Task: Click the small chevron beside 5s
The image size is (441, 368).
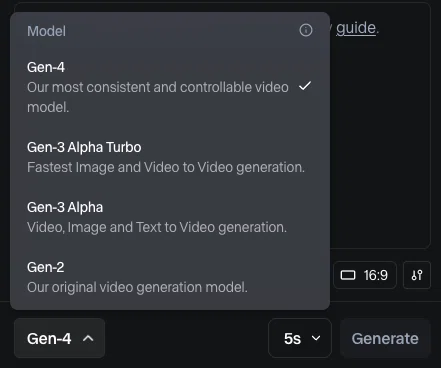Action: pyautogui.click(x=316, y=338)
